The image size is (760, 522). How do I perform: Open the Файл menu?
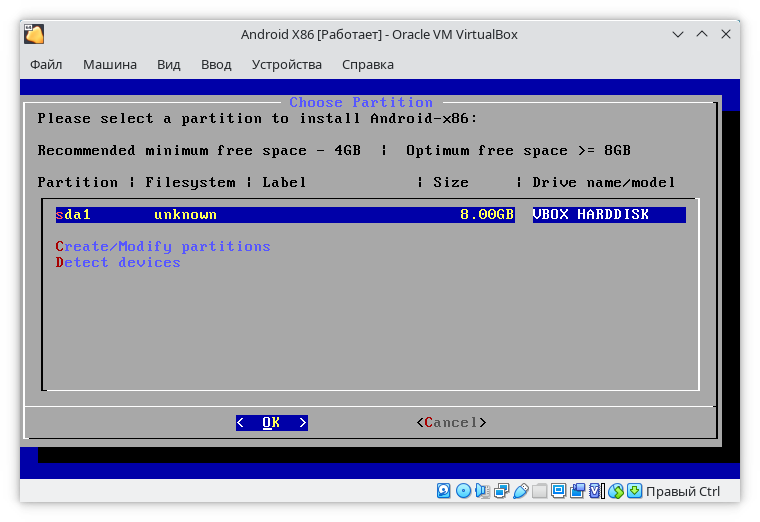coord(46,65)
